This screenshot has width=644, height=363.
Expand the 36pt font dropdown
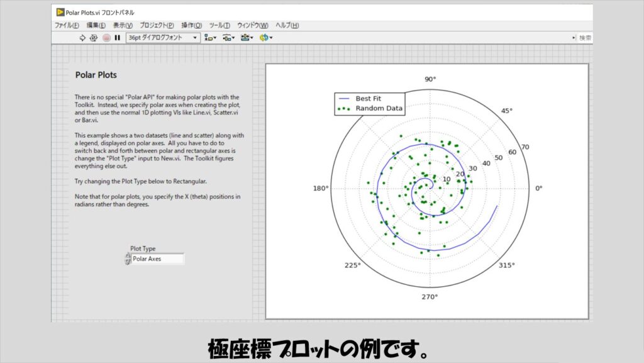click(195, 38)
